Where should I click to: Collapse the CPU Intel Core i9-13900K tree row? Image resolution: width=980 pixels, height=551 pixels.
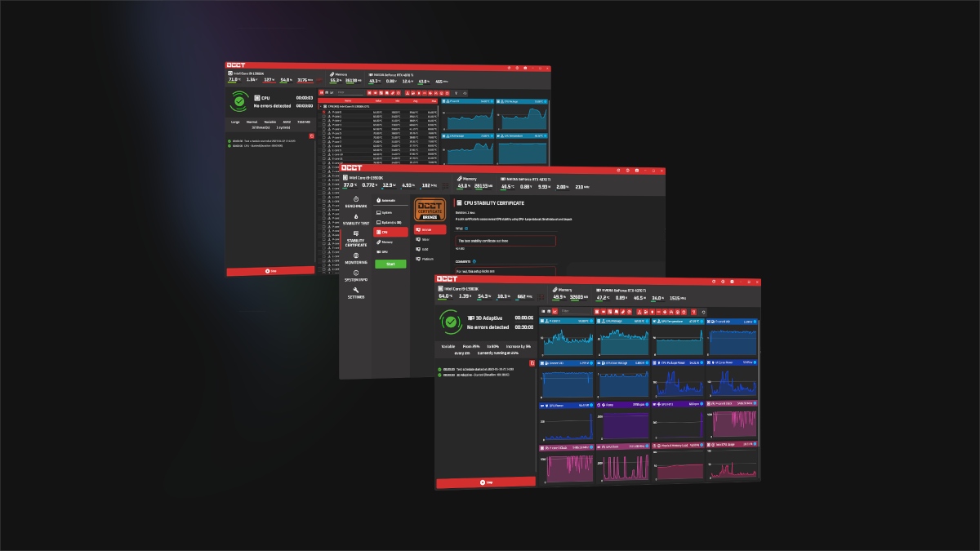pos(321,106)
